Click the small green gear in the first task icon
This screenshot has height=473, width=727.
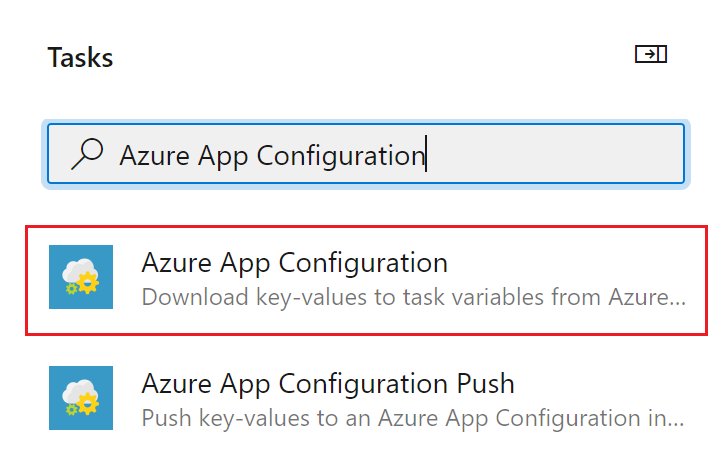(68, 289)
